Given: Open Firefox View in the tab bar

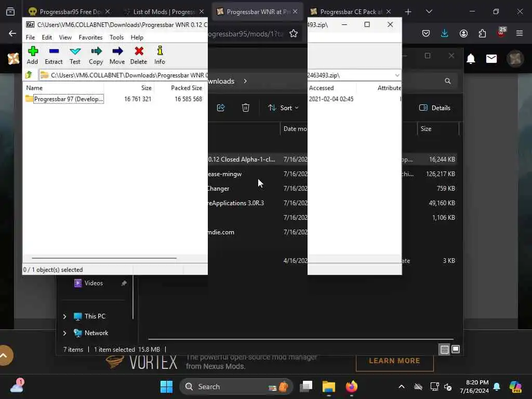Looking at the screenshot, I should (10, 11).
